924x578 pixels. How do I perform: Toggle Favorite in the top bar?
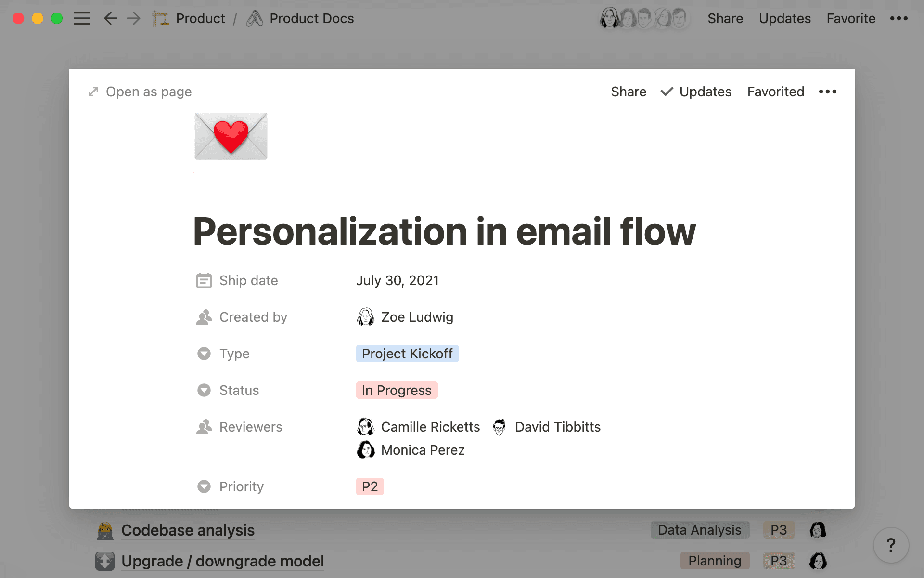tap(850, 18)
